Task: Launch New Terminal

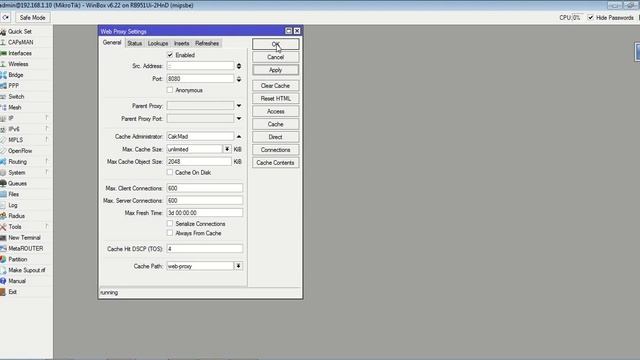Action: 24,238
